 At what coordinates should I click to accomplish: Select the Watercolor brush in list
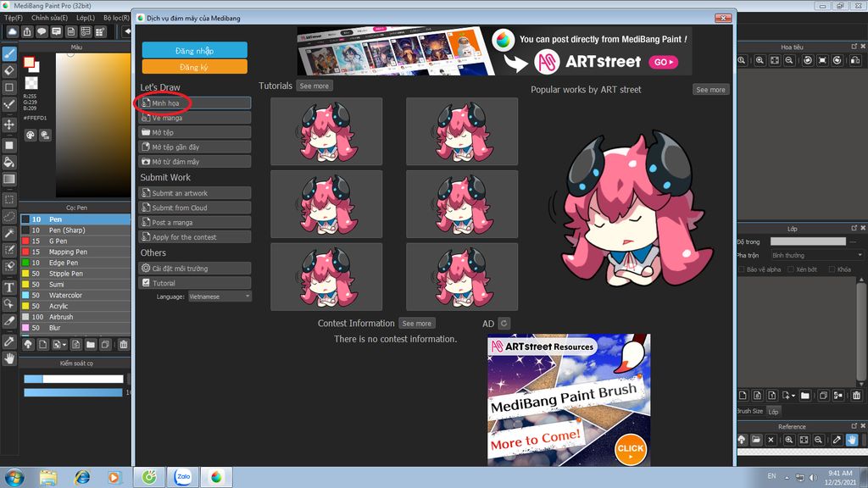click(x=75, y=296)
